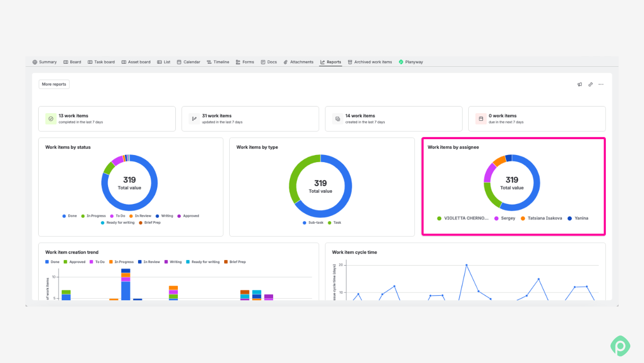Copy the report link via chain icon
The height and width of the screenshot is (363, 644).
tap(591, 85)
